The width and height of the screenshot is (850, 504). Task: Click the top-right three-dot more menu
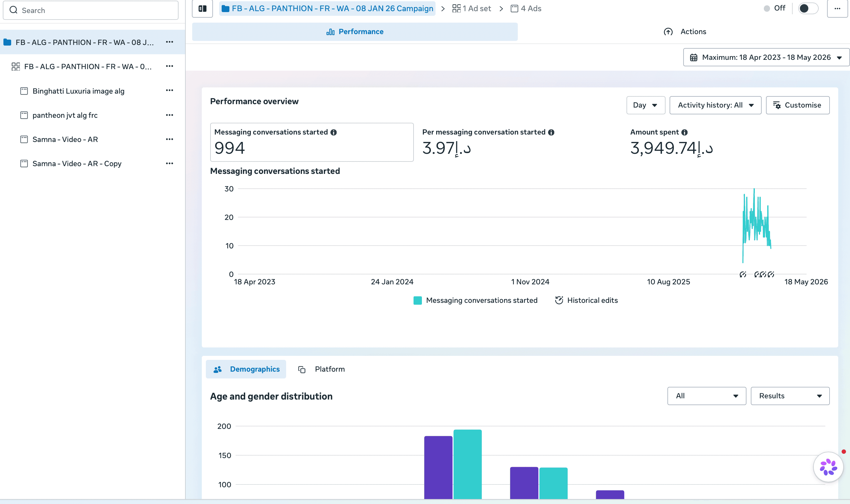click(x=837, y=8)
